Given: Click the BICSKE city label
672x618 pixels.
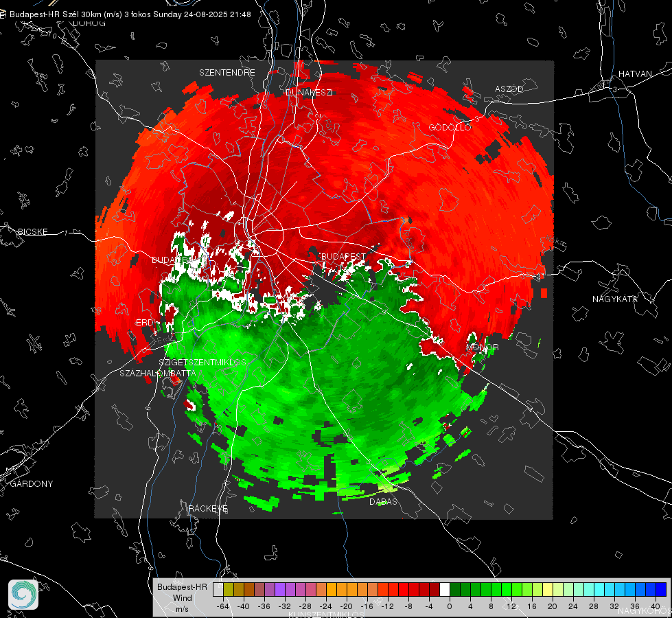Looking at the screenshot, I should (x=32, y=231).
